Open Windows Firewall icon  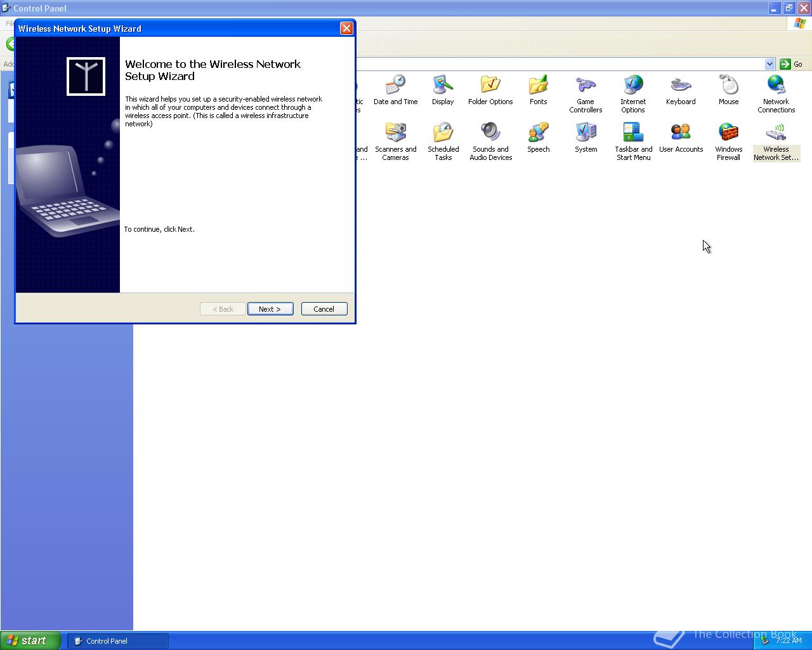pyautogui.click(x=728, y=142)
